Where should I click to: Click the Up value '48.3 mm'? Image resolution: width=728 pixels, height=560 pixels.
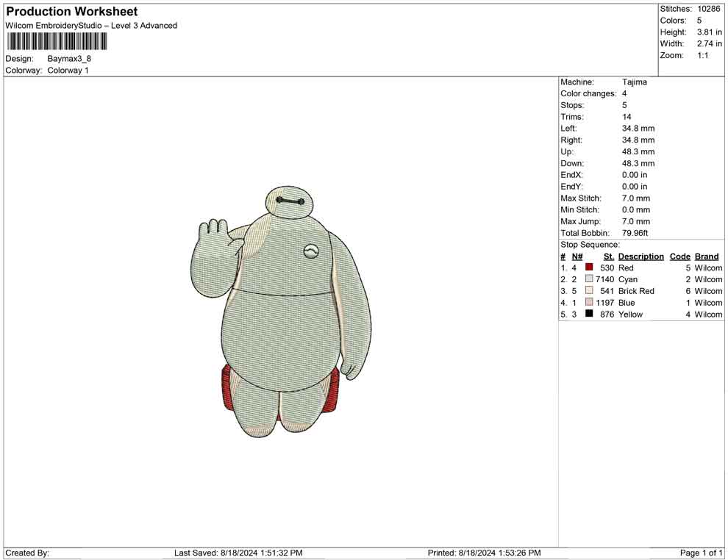click(638, 151)
